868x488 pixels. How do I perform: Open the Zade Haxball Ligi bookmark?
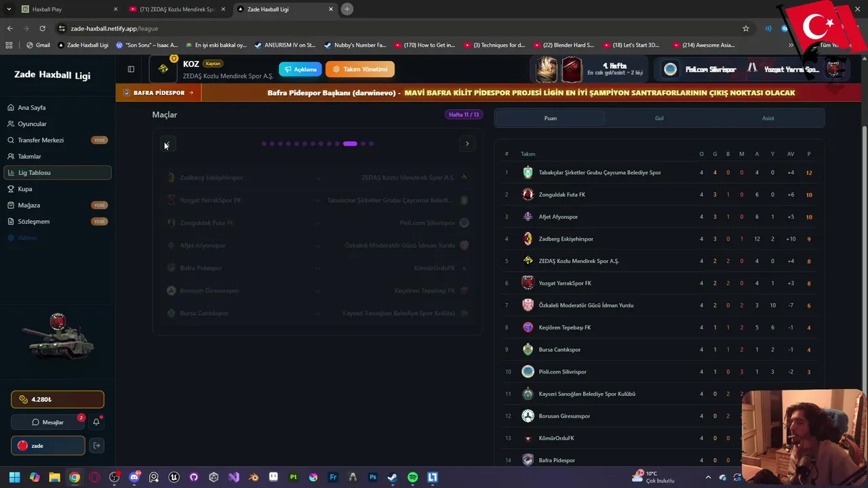(83, 45)
